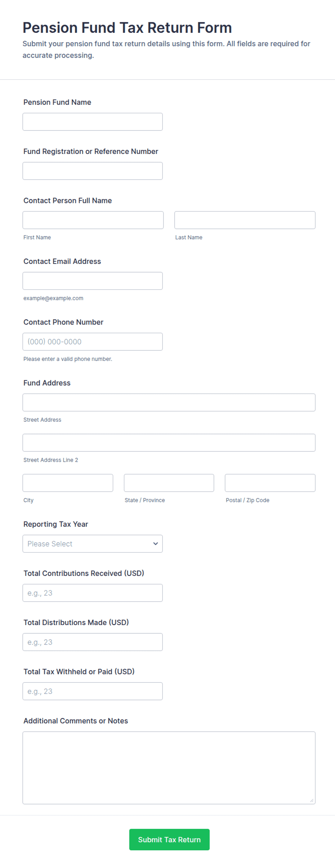
Task: Open the Reporting Tax Year dropdown
Action: 93,544
